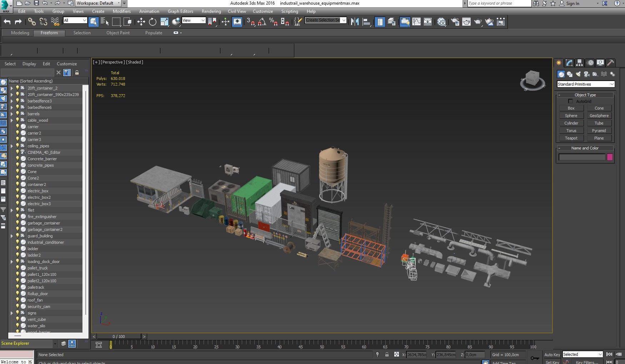The image size is (625, 364).
Task: Click Render Production teapot icon
Action: pos(478,22)
